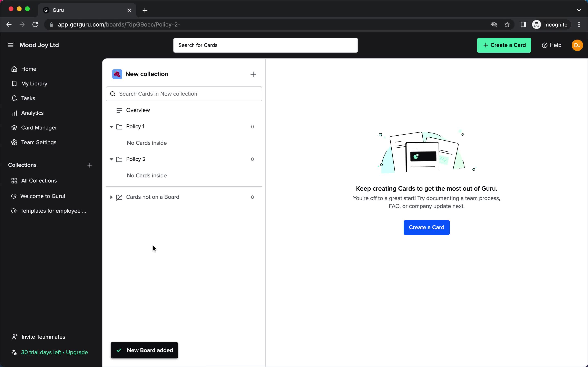Image resolution: width=588 pixels, height=367 pixels.
Task: Click the Home icon in sidebar
Action: (x=14, y=69)
